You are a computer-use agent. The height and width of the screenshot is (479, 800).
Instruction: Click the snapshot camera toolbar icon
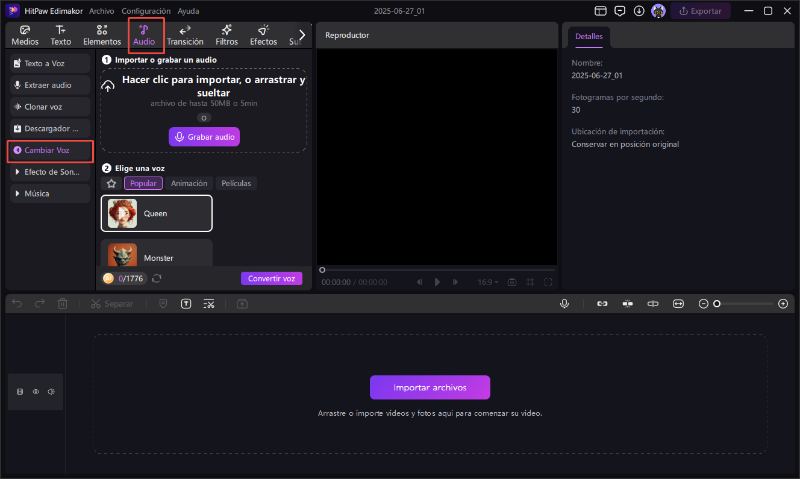(x=242, y=304)
